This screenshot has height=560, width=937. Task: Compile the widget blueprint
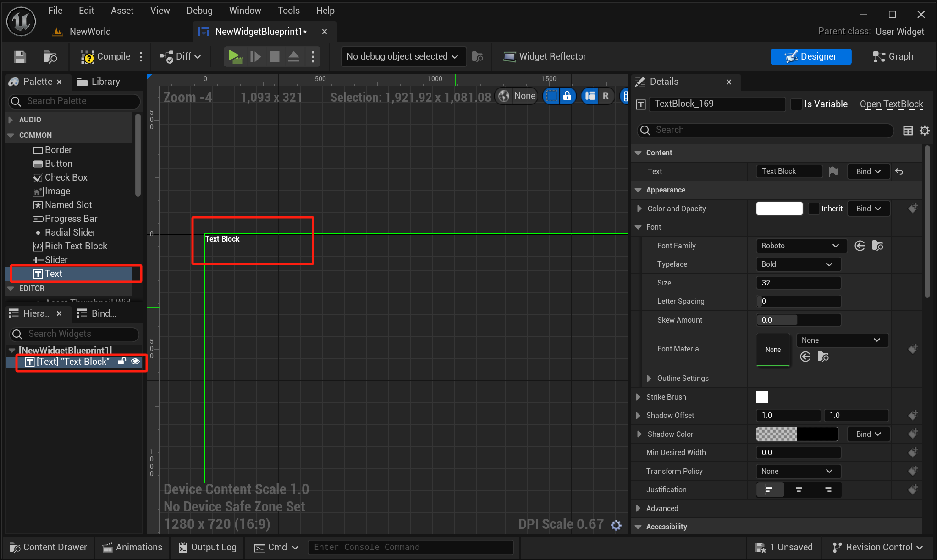[x=105, y=56]
